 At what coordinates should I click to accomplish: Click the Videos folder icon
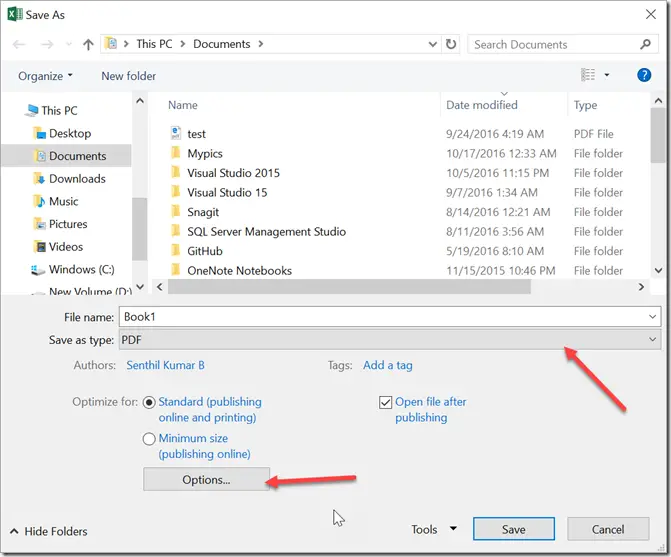pyautogui.click(x=39, y=246)
